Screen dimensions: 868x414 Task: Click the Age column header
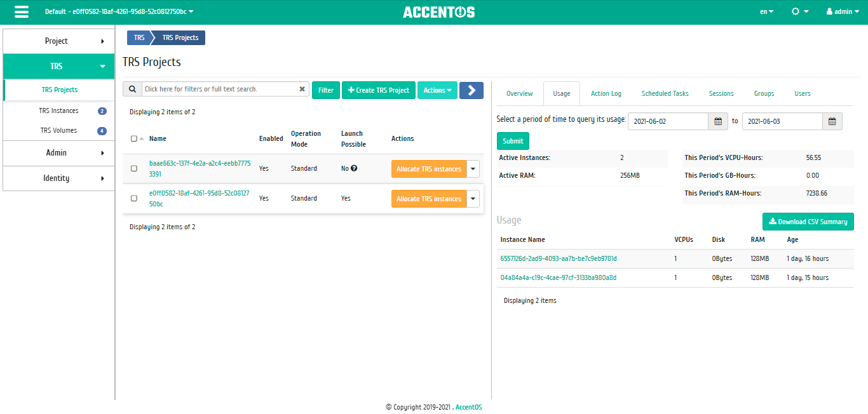tap(792, 239)
